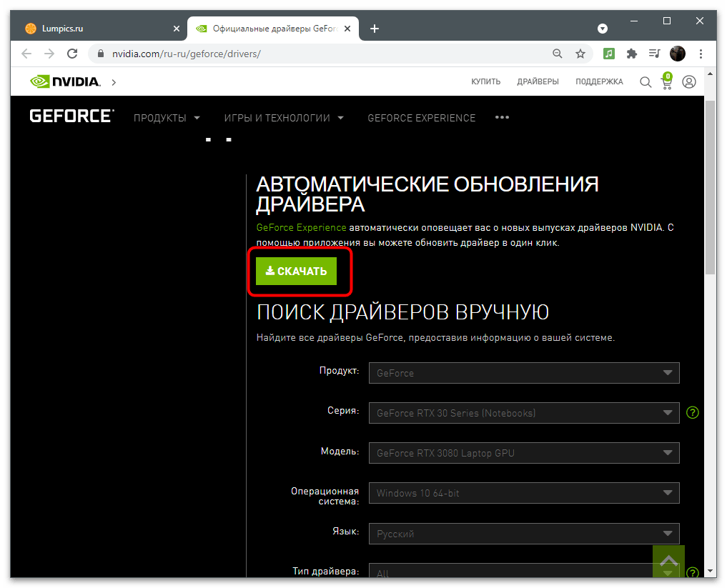Click the green СКАЧАТЬ download button
The width and height of the screenshot is (727, 588).
pos(296,271)
